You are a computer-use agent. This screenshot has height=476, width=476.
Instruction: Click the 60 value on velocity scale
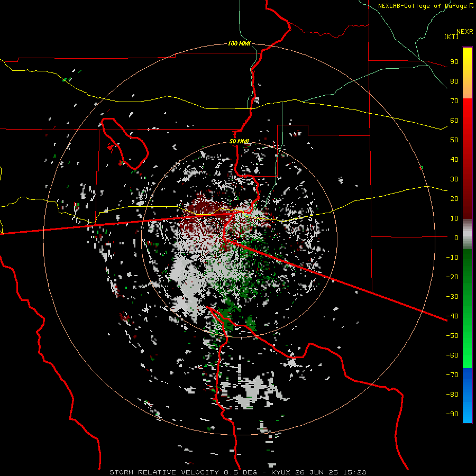coord(454,120)
